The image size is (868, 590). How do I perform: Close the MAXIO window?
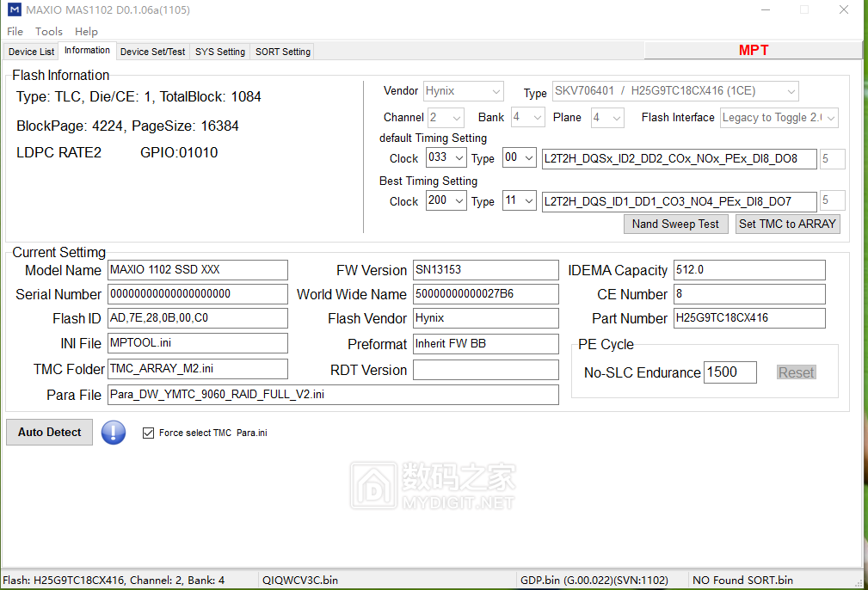tap(844, 10)
